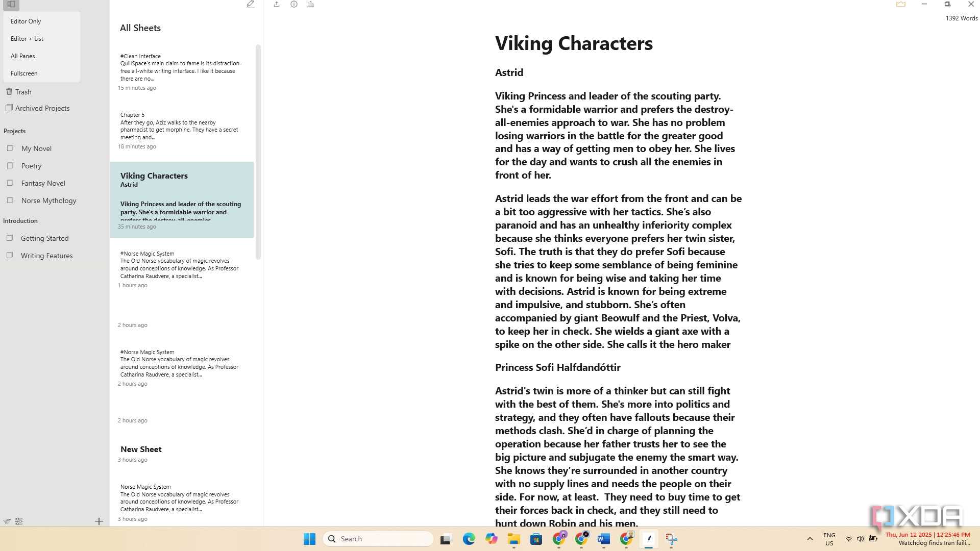980x551 pixels.
Task: Click the crown premium icon
Action: 901,4
